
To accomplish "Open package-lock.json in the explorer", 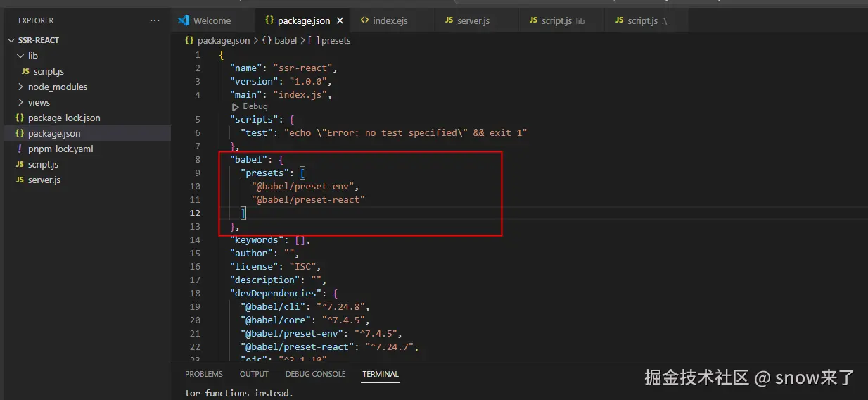I will 64,118.
